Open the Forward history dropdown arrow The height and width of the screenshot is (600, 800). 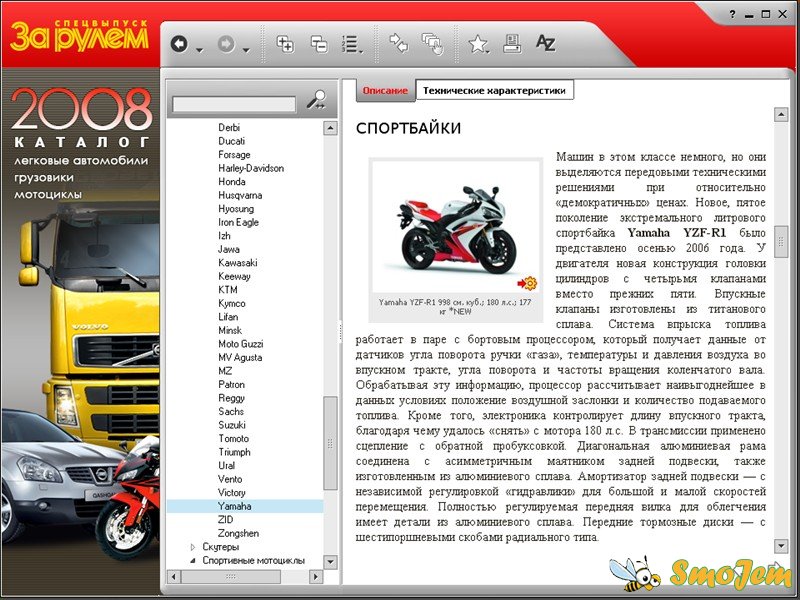246,50
